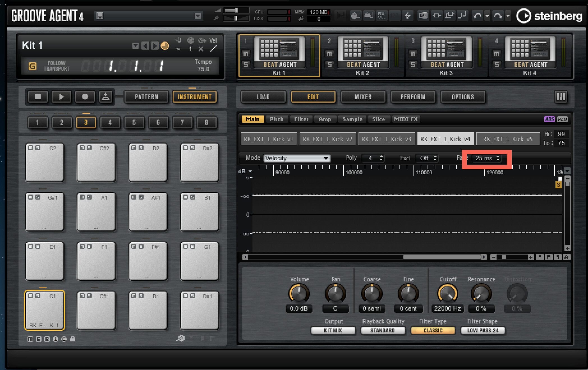Select the KIT MIX output button
This screenshot has width=588, height=370.
[x=333, y=330]
